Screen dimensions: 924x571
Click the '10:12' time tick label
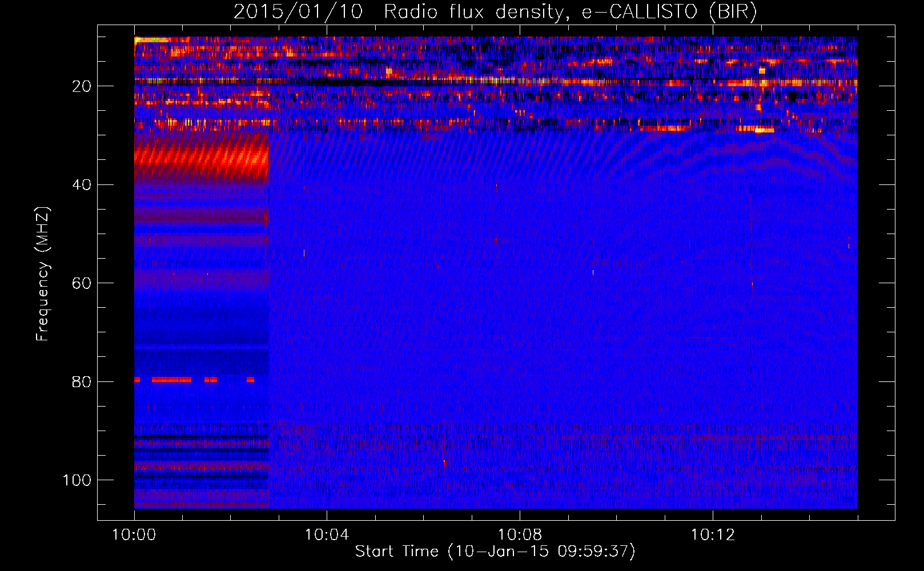(x=713, y=535)
